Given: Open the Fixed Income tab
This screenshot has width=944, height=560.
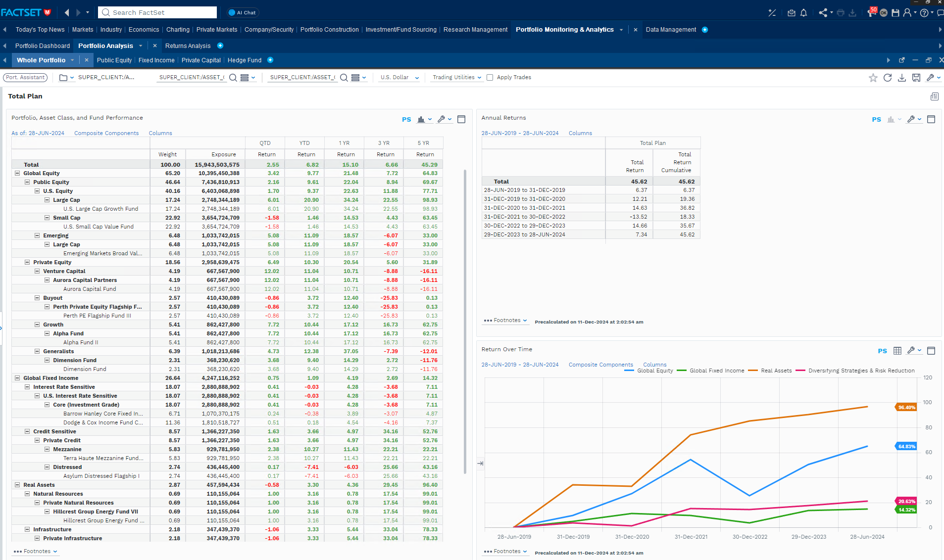Looking at the screenshot, I should [x=156, y=60].
